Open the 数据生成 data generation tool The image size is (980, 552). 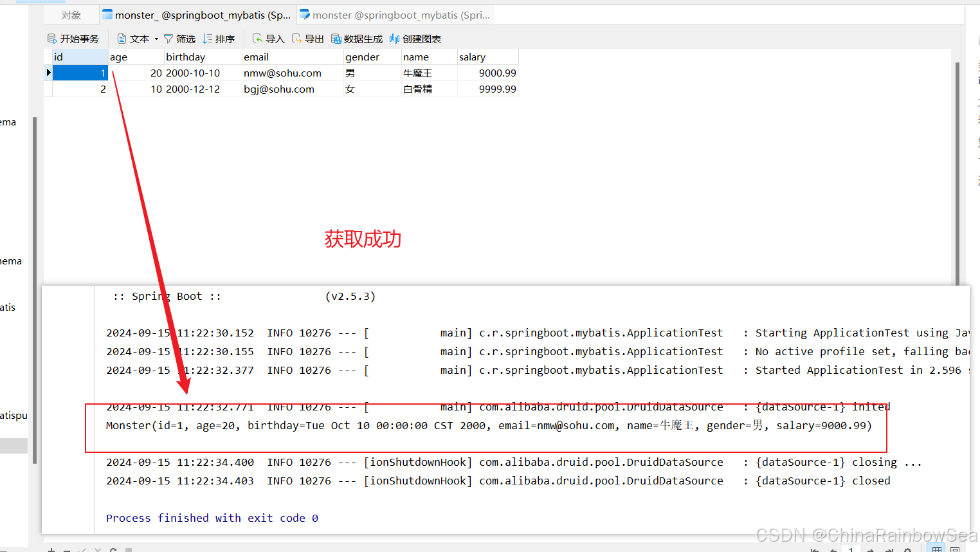point(336,39)
